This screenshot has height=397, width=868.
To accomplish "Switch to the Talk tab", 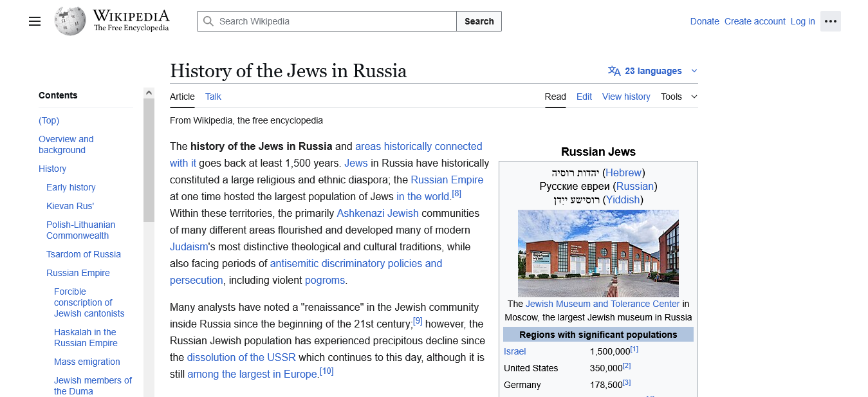I will click(x=213, y=97).
